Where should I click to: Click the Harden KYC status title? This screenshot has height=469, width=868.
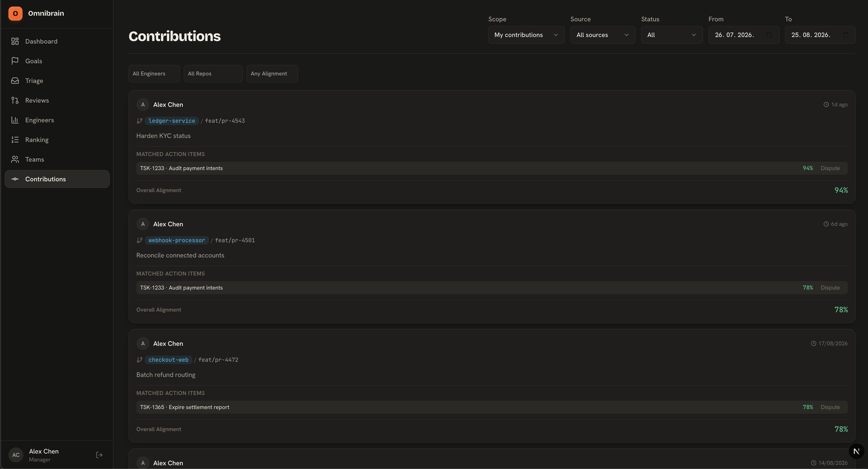[163, 136]
